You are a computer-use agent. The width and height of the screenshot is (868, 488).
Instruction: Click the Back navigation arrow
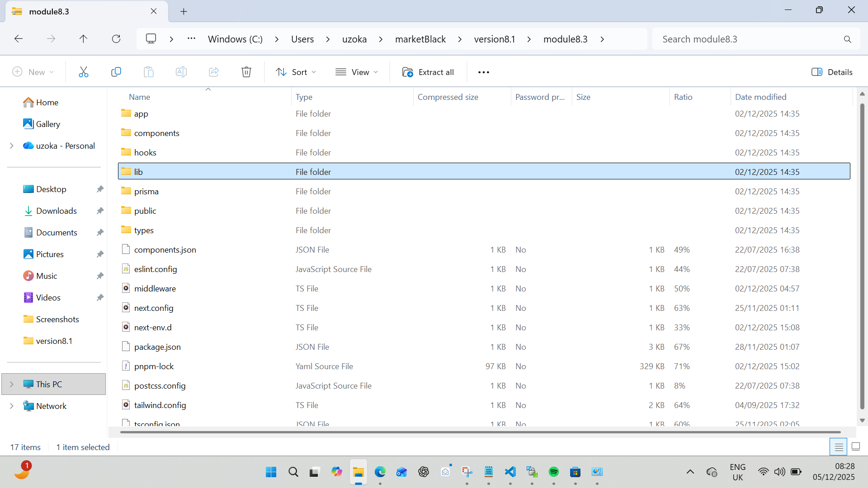point(19,39)
